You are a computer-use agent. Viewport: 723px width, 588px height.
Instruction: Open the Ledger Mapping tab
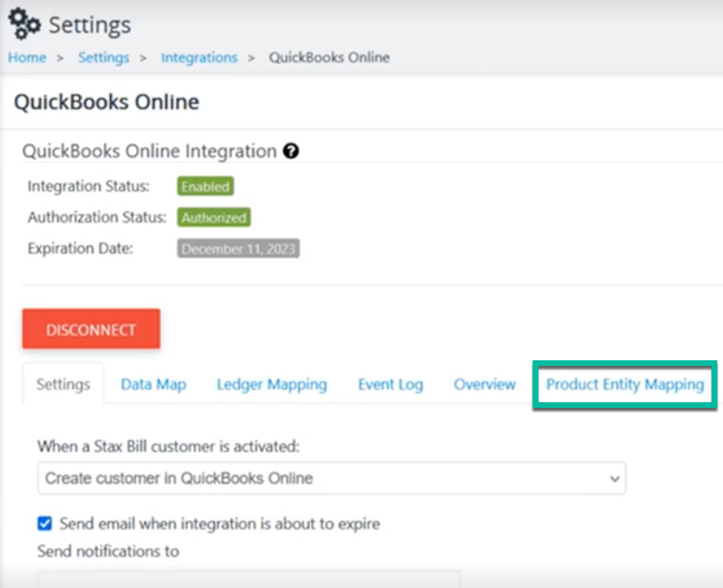point(272,384)
